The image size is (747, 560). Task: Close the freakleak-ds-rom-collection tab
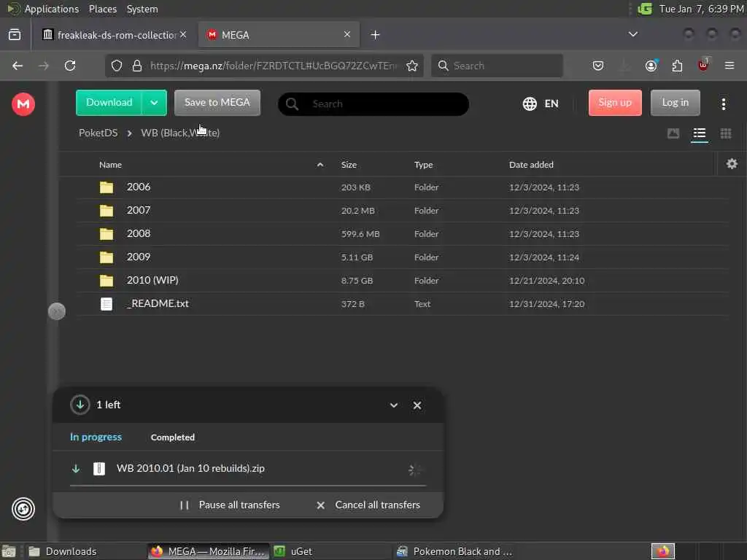(183, 34)
